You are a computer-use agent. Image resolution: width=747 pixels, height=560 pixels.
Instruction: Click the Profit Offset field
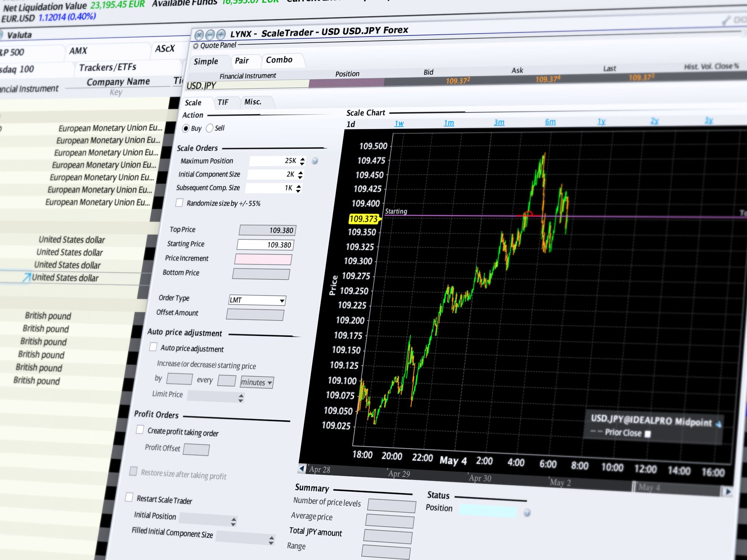pyautogui.click(x=196, y=449)
